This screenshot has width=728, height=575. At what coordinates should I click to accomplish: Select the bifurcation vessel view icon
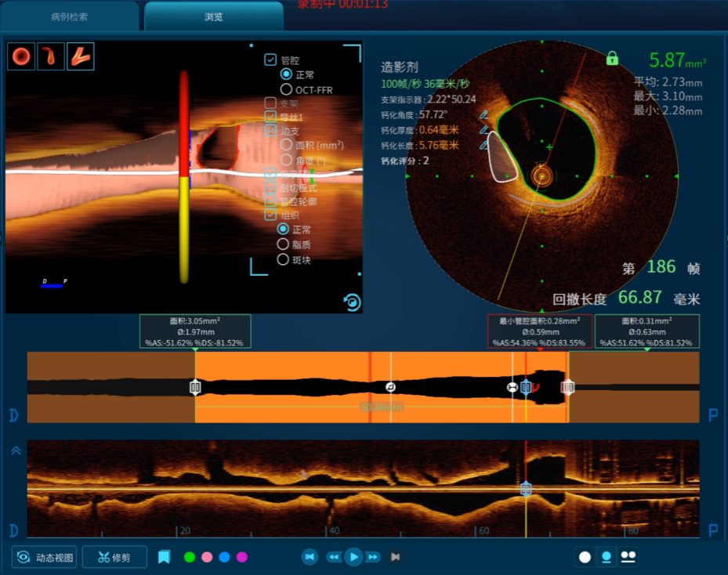80,56
